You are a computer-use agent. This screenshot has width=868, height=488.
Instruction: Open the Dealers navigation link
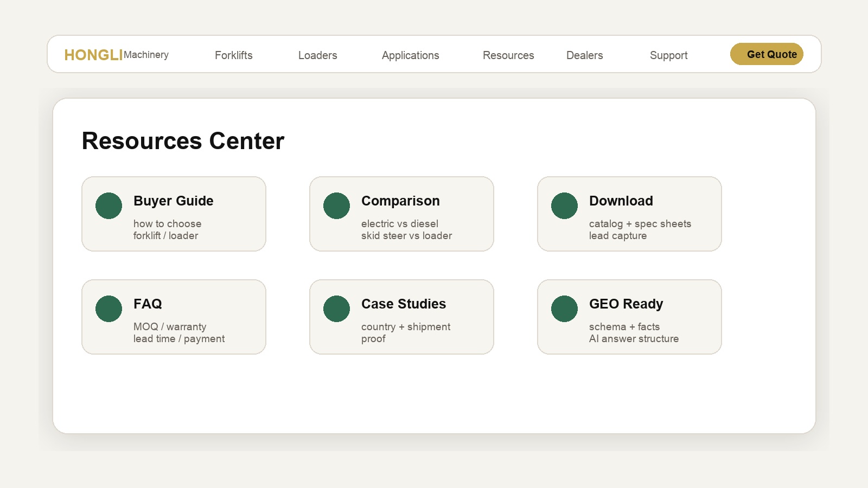(x=585, y=55)
